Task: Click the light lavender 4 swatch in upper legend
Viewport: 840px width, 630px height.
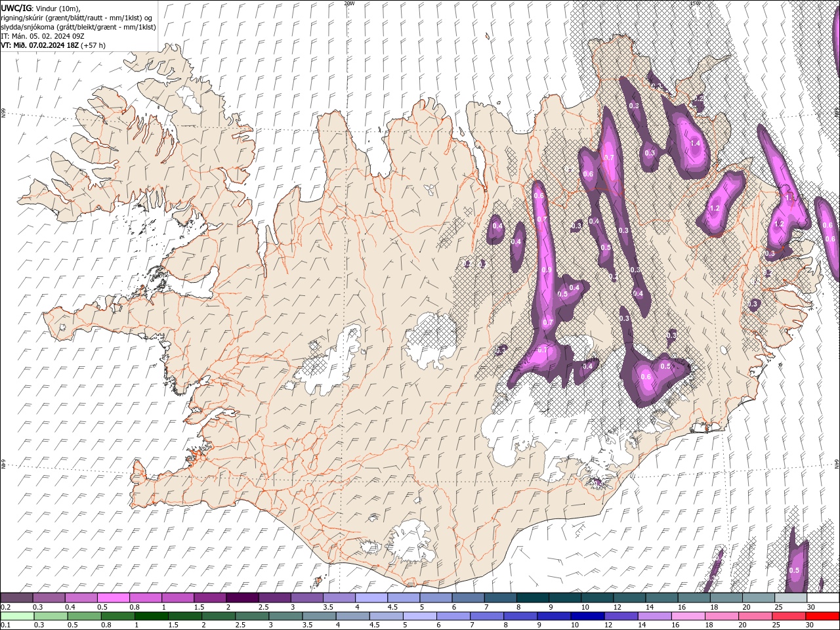Action: tap(371, 598)
